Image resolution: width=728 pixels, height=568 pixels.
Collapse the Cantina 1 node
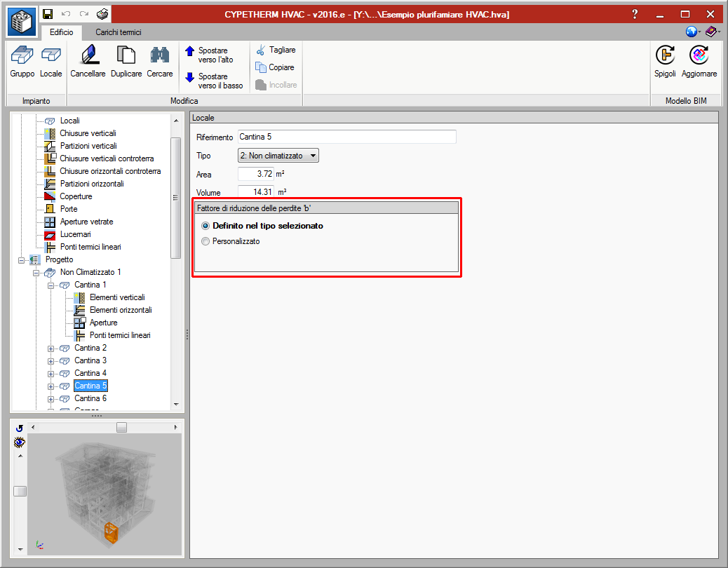coord(50,285)
